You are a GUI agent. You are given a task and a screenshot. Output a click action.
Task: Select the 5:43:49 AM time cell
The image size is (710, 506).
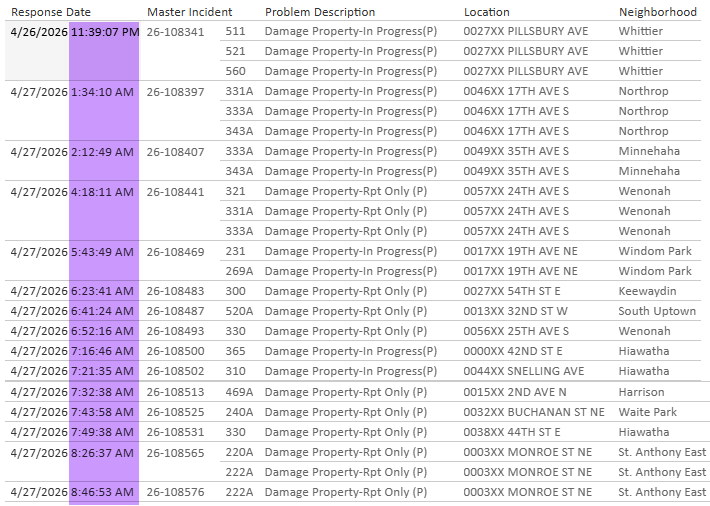(x=102, y=251)
